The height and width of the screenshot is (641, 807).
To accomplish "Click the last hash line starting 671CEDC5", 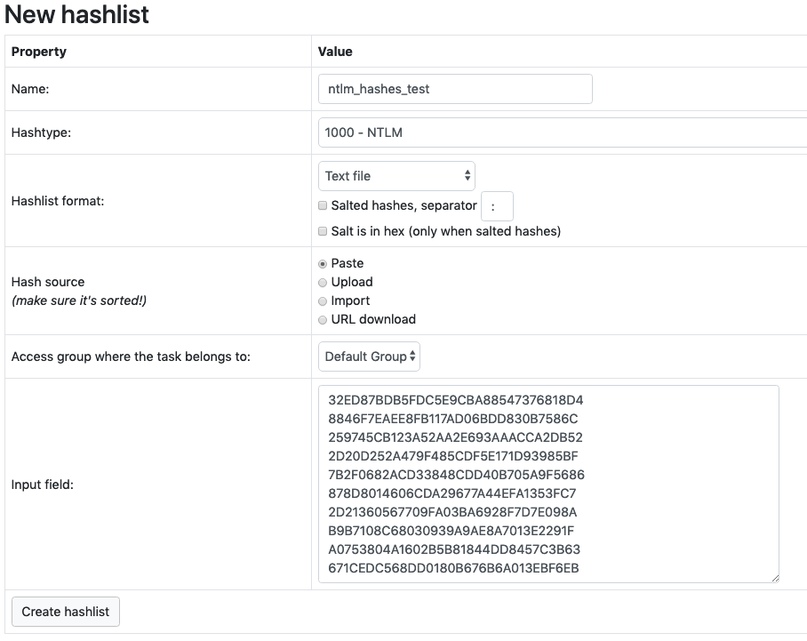I will click(x=454, y=569).
